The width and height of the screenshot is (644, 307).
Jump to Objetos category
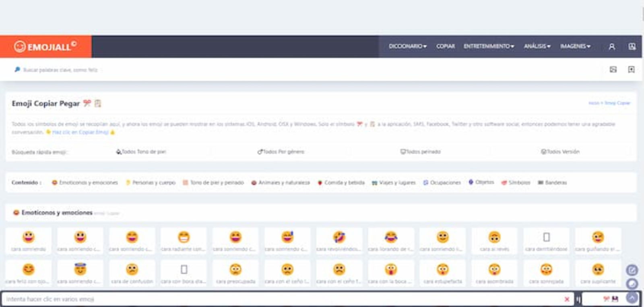click(x=481, y=182)
